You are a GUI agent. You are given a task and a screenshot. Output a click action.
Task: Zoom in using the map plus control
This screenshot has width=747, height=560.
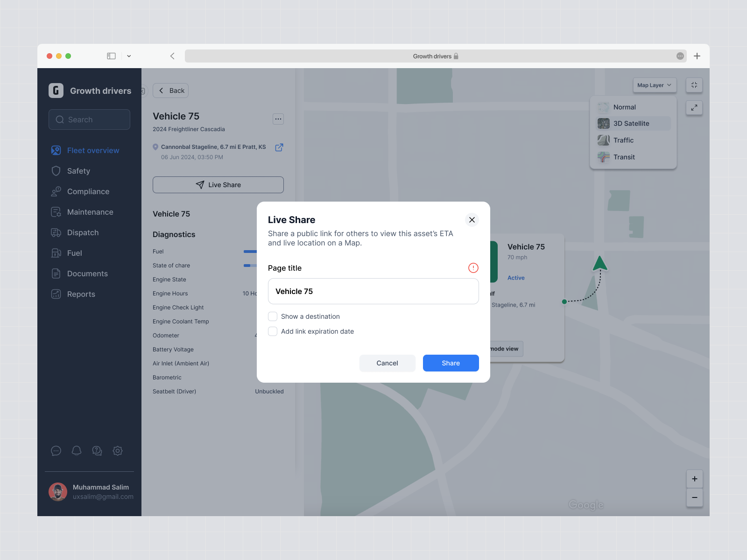pyautogui.click(x=694, y=479)
